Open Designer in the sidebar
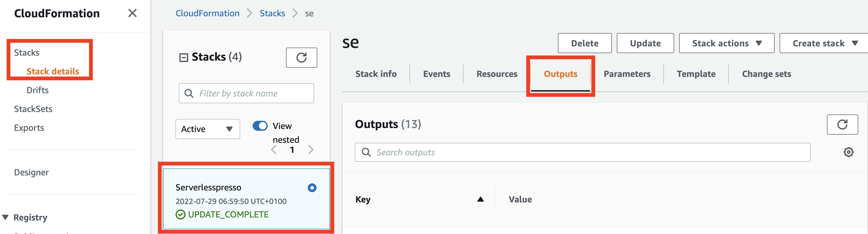This screenshot has width=868, height=234. [x=31, y=172]
